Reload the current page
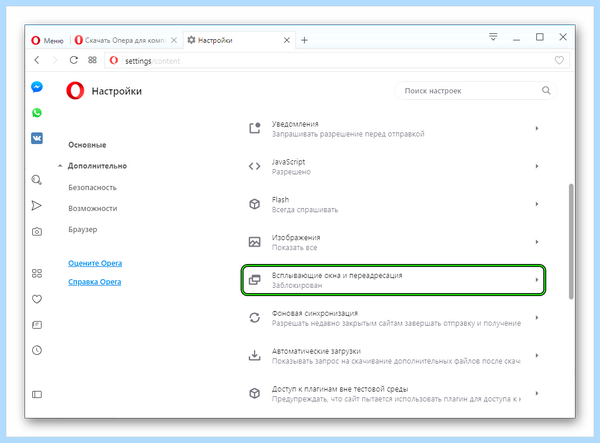 (x=73, y=60)
